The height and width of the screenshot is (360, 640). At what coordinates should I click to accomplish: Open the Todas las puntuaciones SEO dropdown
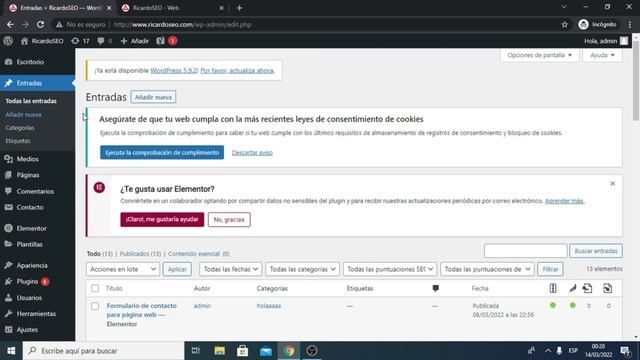(390, 269)
